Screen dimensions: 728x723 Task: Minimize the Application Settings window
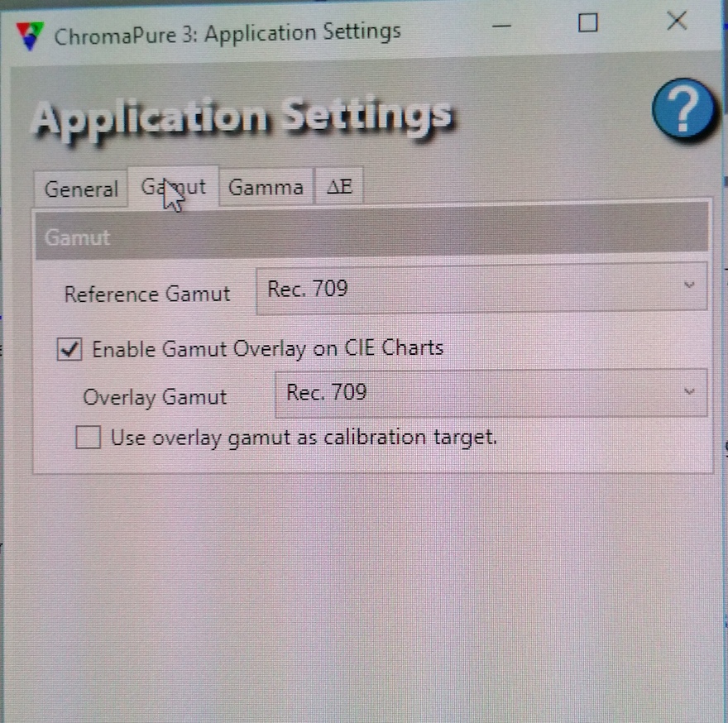[x=501, y=26]
